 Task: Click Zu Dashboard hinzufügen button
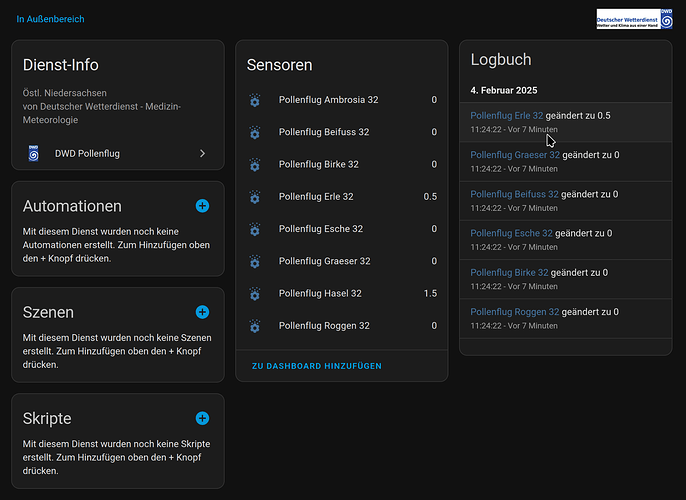point(317,366)
